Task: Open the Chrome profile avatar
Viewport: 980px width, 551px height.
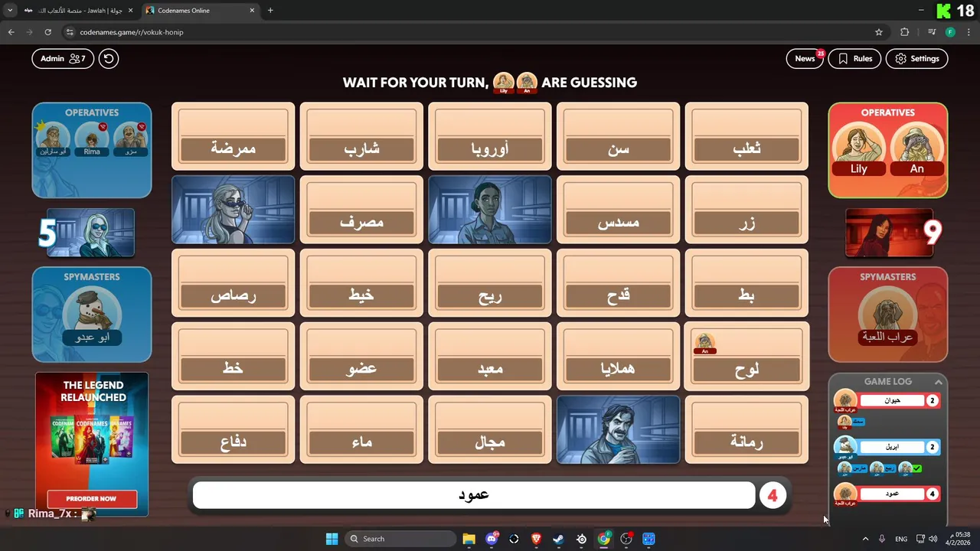Action: pos(950,32)
